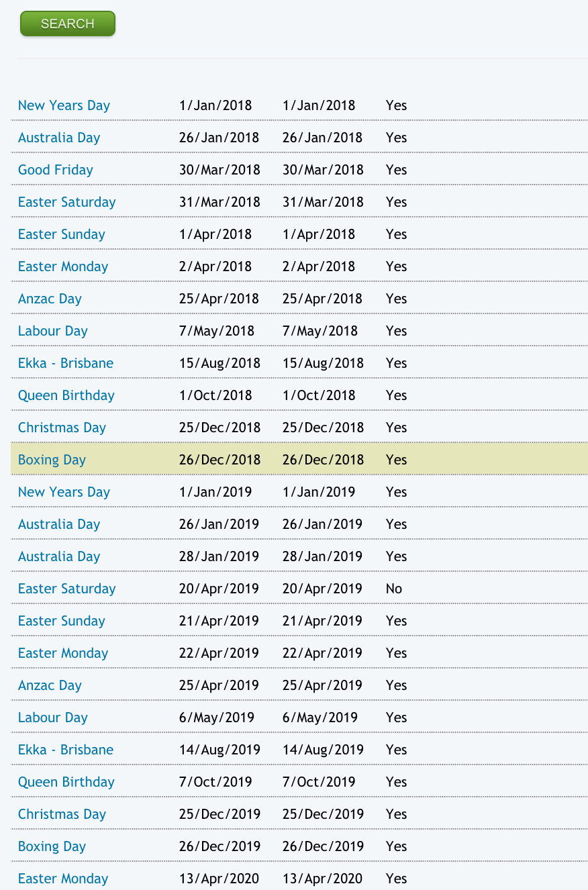Open Easter Monday 13/Apr/2020 link
Screen dimensions: 588x890
click(x=63, y=879)
